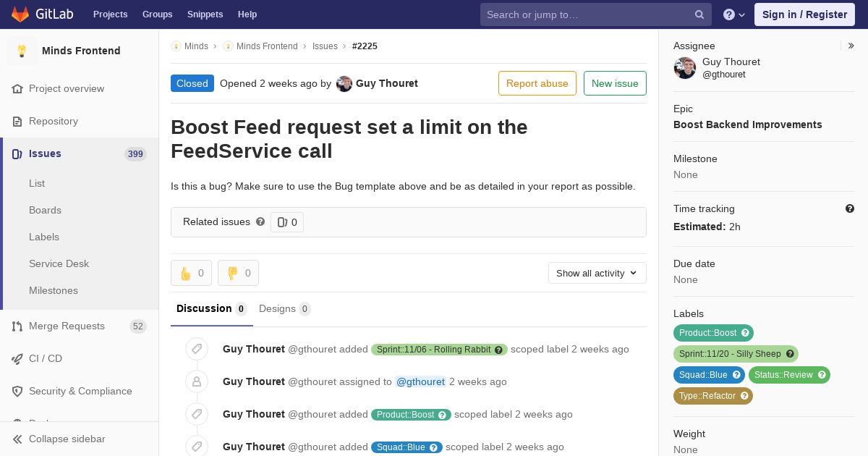This screenshot has width=868, height=456.
Task: Click the Report abuse button
Action: 537,83
